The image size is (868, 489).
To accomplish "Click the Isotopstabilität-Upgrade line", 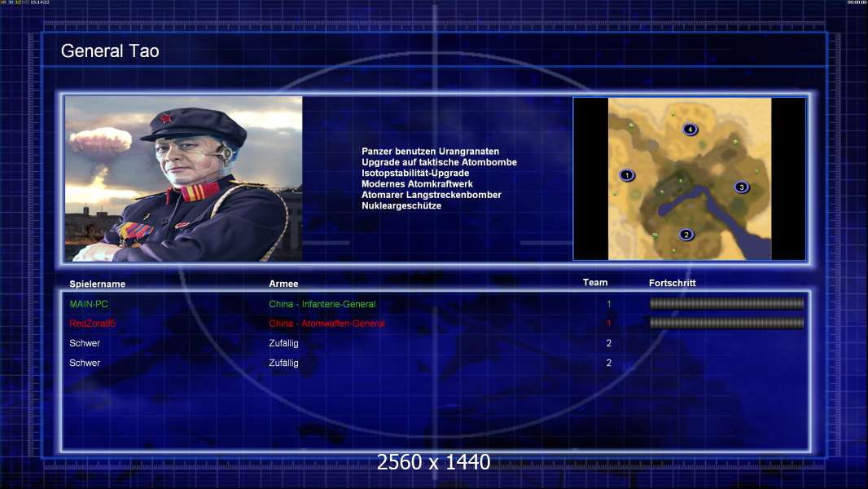I will pos(415,173).
